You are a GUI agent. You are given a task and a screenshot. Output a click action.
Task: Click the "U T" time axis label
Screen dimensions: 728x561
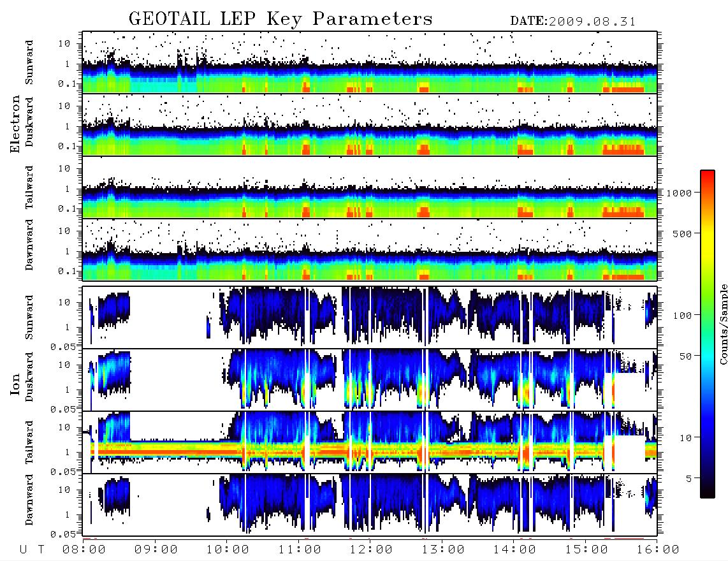click(x=32, y=550)
